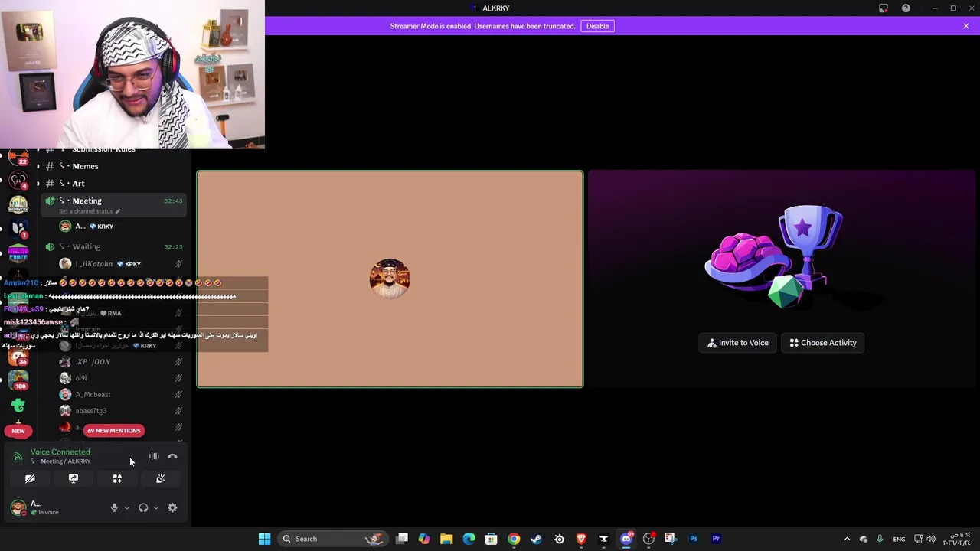Open Microsoft Edge from taskbar
980x551 pixels.
click(469, 539)
